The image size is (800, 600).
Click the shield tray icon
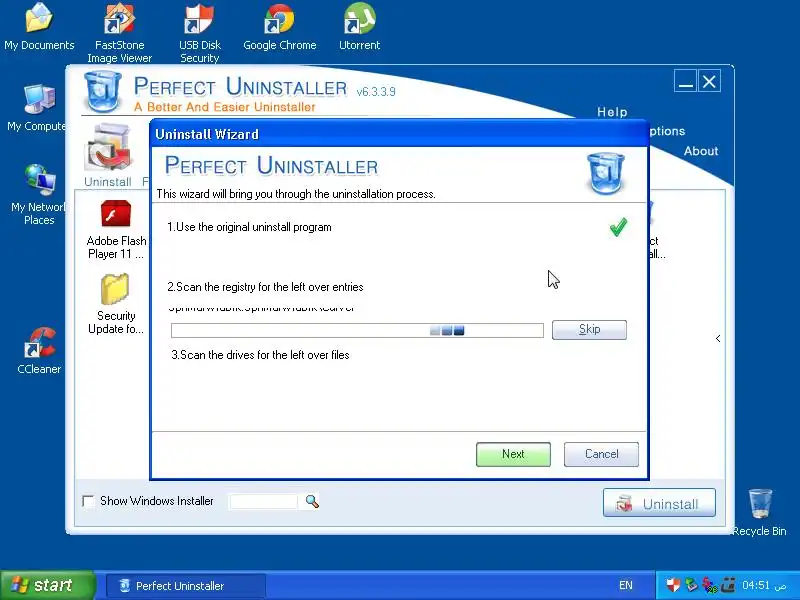coord(673,585)
